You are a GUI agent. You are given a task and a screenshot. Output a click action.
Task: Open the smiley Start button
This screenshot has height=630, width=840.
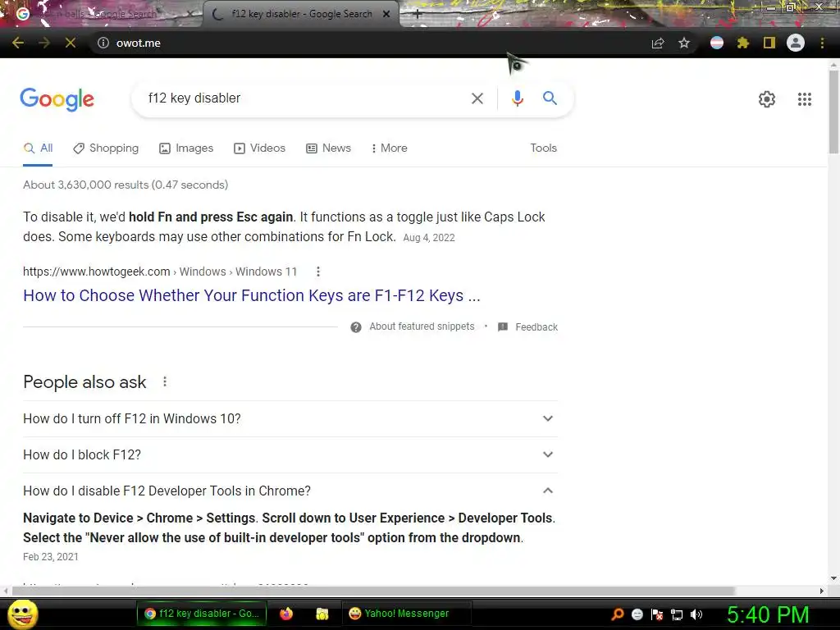(x=22, y=614)
